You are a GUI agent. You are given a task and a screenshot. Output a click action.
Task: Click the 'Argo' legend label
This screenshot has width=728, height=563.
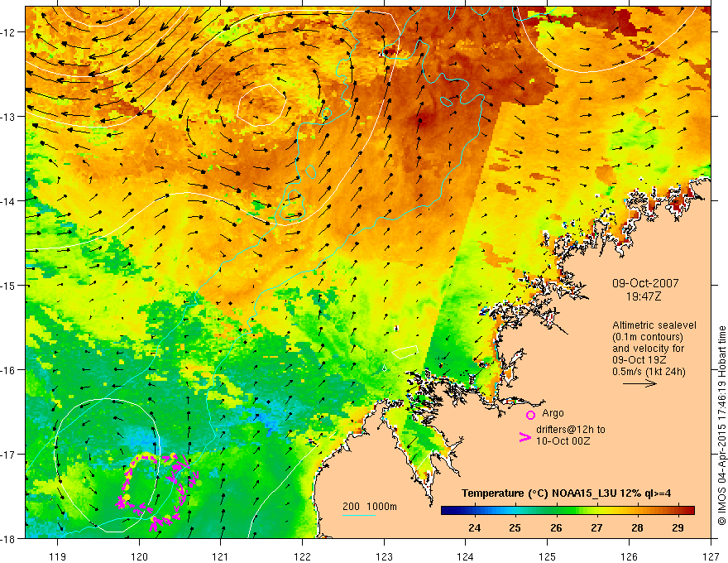click(x=553, y=413)
